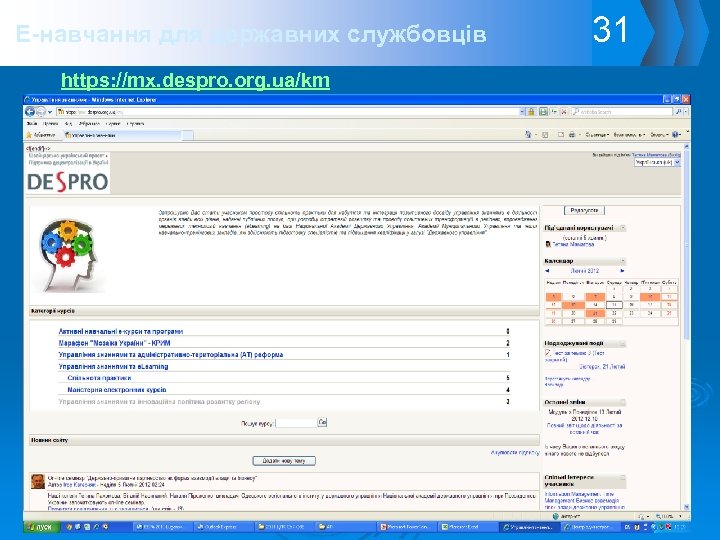Open the adminterritorial (АТ) reform category link
The image size is (720, 540).
171,354
